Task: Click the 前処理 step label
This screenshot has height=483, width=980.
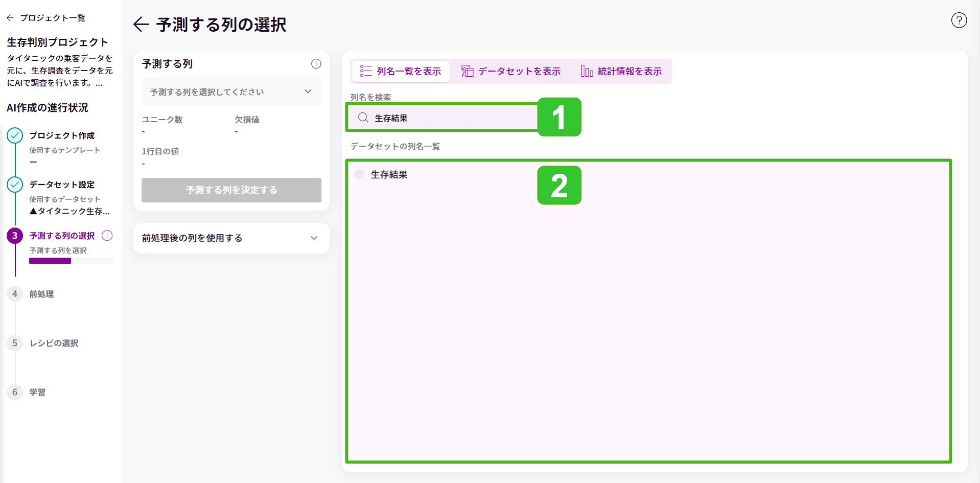Action: click(x=41, y=294)
